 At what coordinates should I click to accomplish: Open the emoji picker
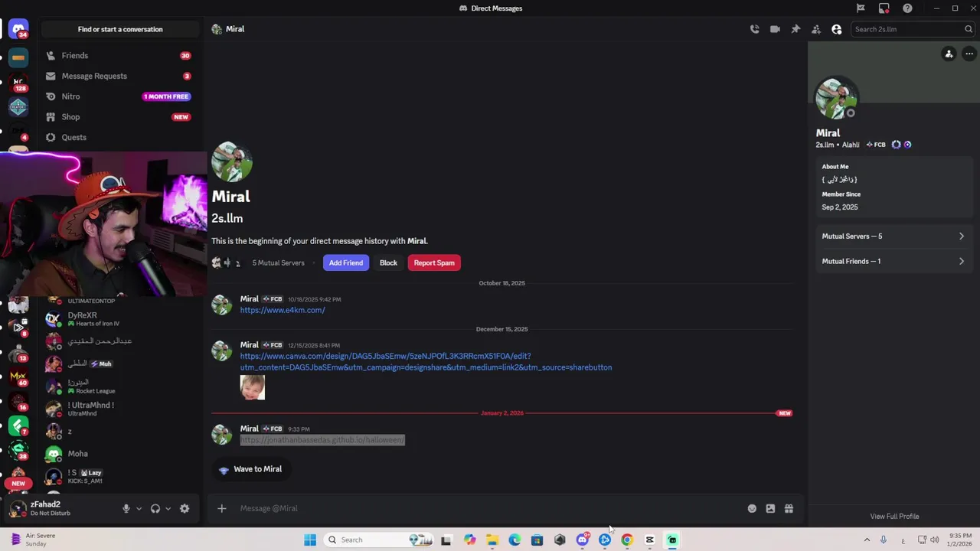752,508
